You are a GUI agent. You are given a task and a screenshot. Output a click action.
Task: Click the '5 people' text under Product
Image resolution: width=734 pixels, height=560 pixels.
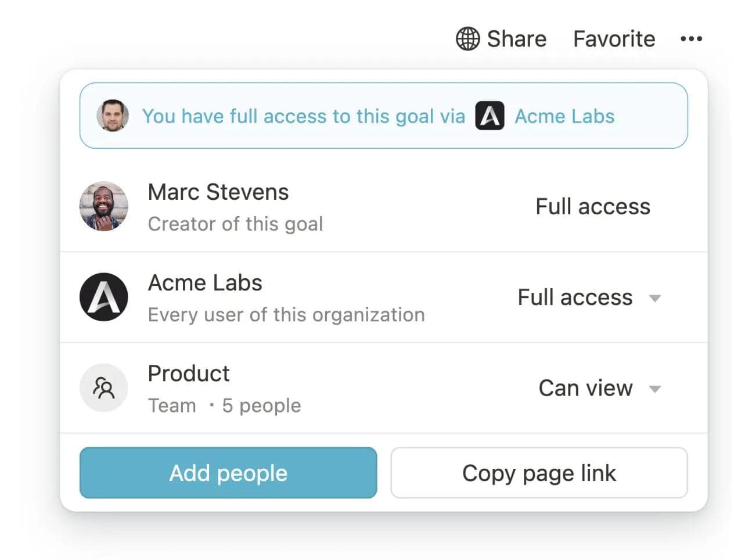pyautogui.click(x=262, y=405)
